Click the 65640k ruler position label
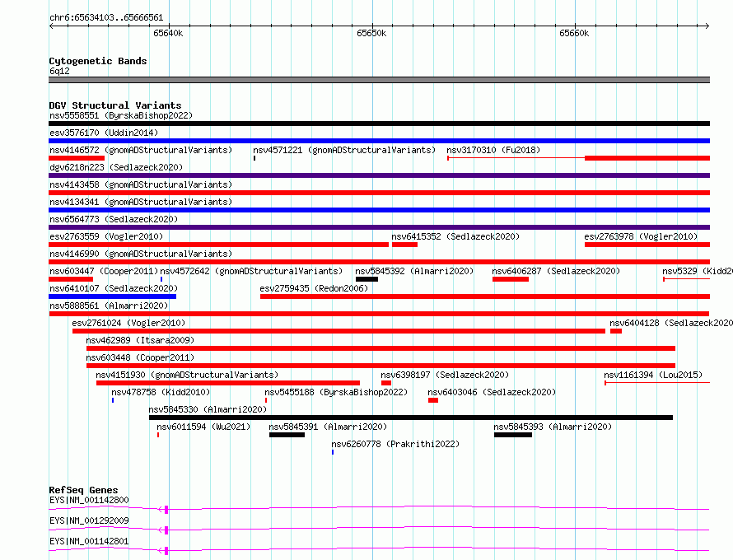Viewport: 733px width, 560px height. (168, 33)
